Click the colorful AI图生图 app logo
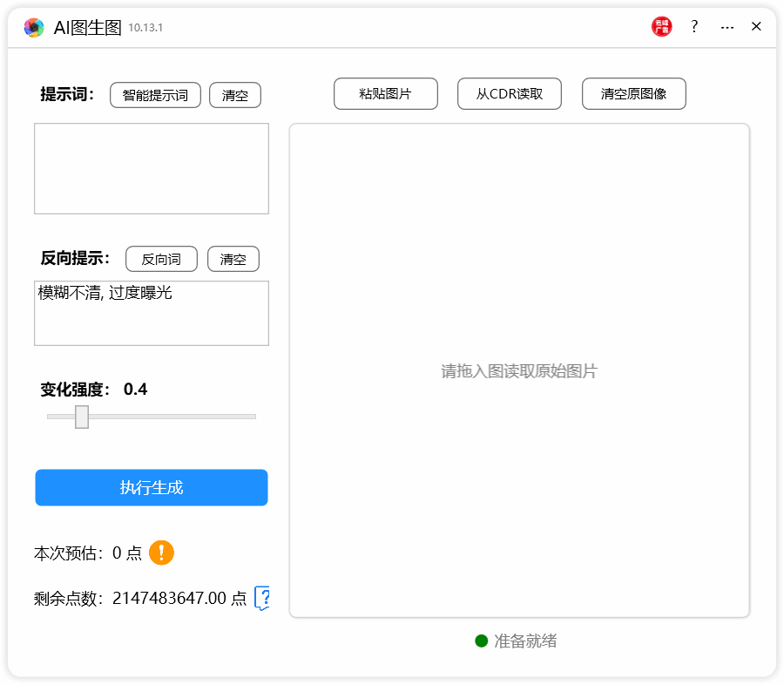This screenshot has height=685, width=784. [x=34, y=28]
